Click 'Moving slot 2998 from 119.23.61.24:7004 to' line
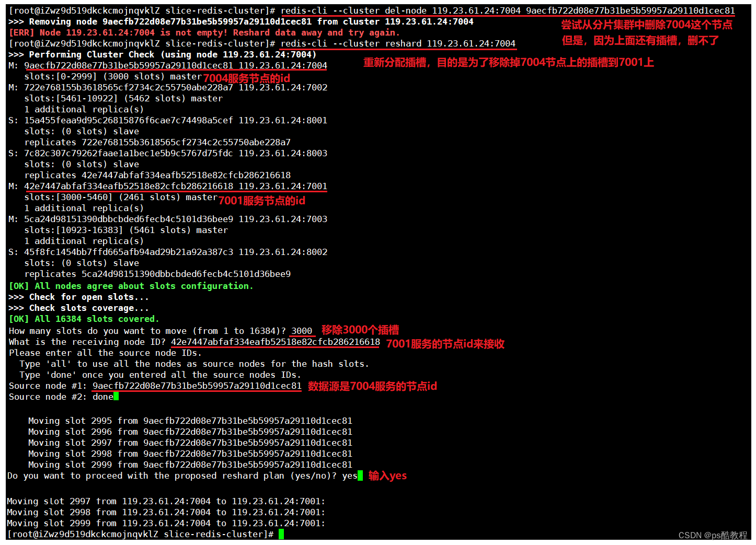 (166, 512)
